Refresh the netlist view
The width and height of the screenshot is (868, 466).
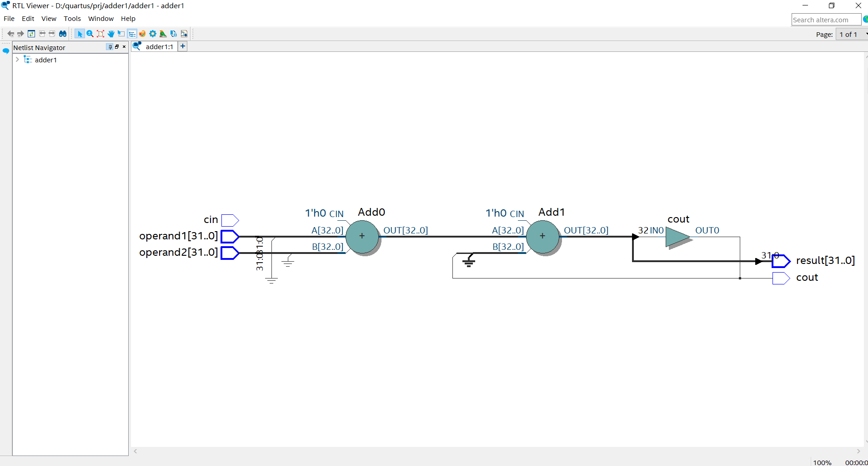(31, 33)
